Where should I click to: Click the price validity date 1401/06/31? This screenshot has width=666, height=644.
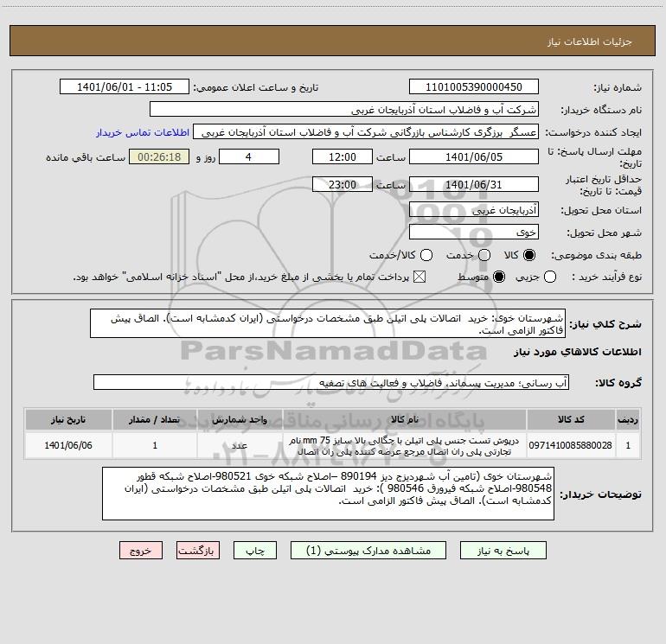tap(474, 184)
